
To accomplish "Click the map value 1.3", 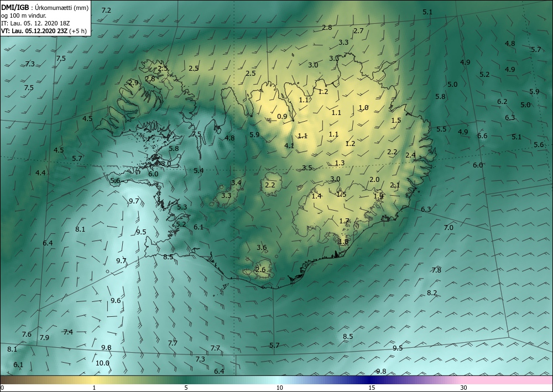I will click(340, 163).
